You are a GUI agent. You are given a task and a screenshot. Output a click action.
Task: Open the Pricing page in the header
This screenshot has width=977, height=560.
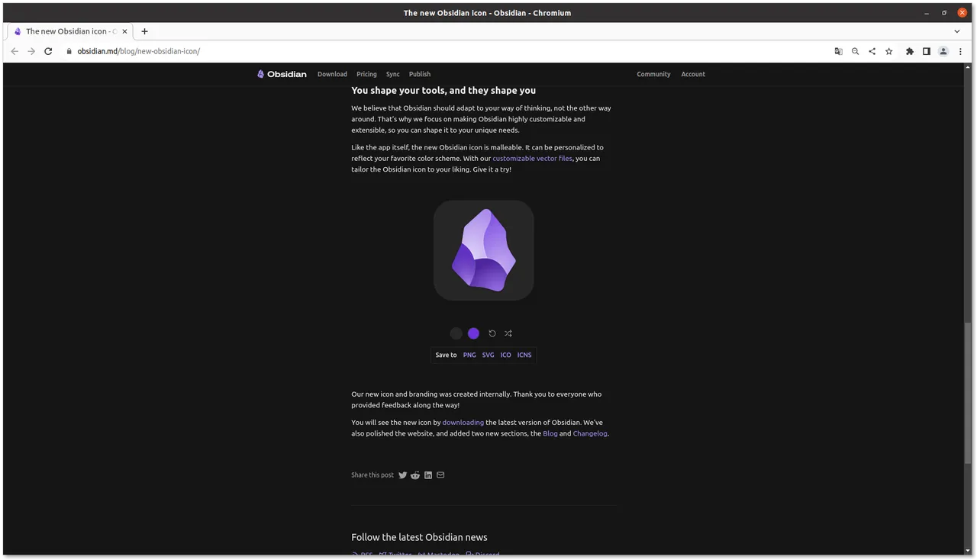366,74
